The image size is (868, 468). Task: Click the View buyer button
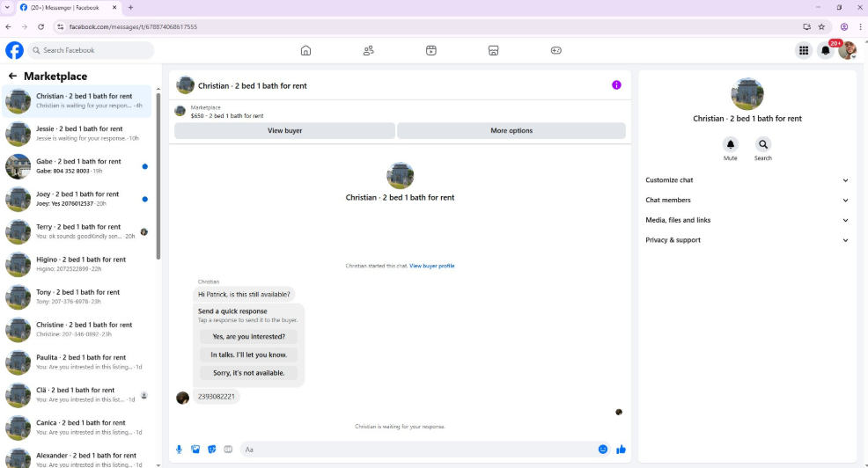(x=284, y=130)
